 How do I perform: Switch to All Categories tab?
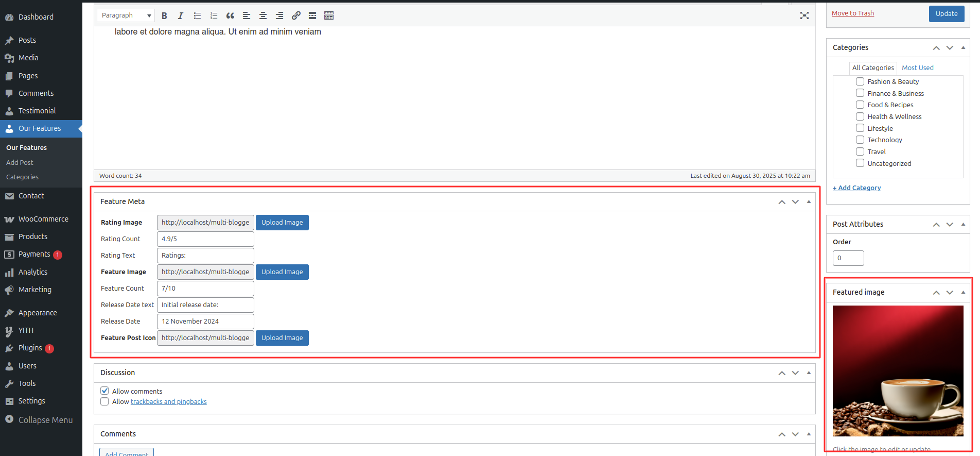click(873, 67)
